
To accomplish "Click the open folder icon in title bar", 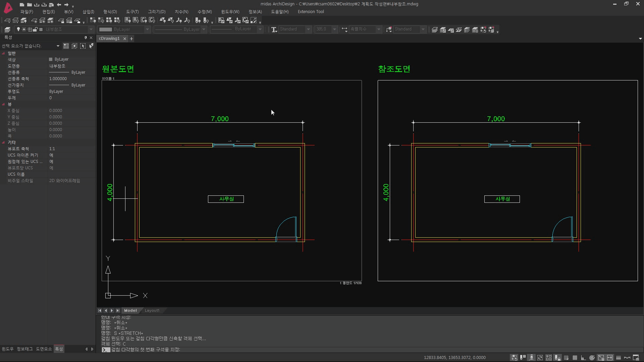I will point(29,5).
